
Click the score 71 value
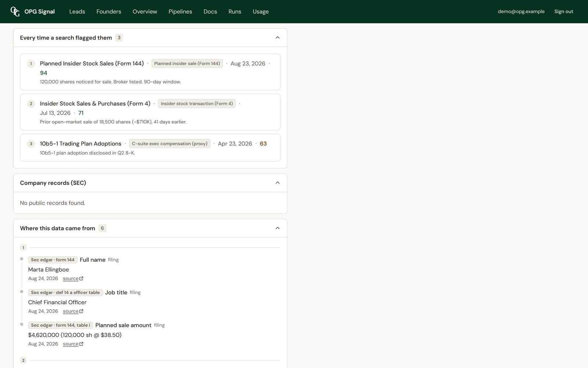[x=81, y=113]
